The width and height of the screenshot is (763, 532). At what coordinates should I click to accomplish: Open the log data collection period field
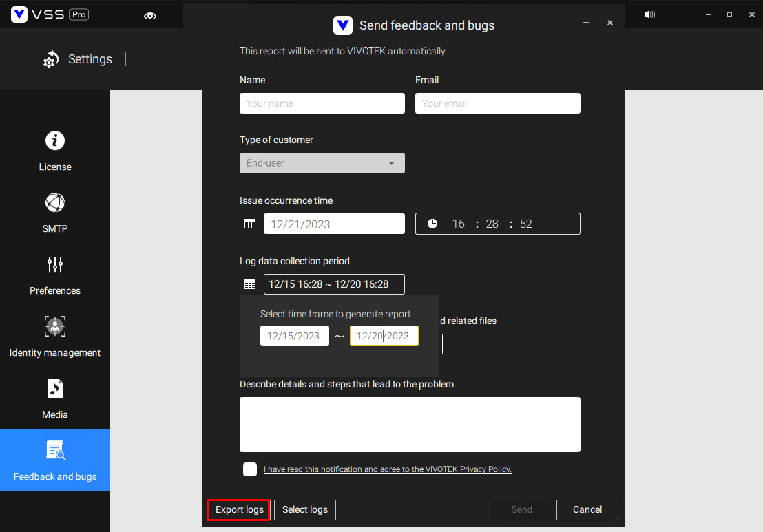[x=334, y=284]
